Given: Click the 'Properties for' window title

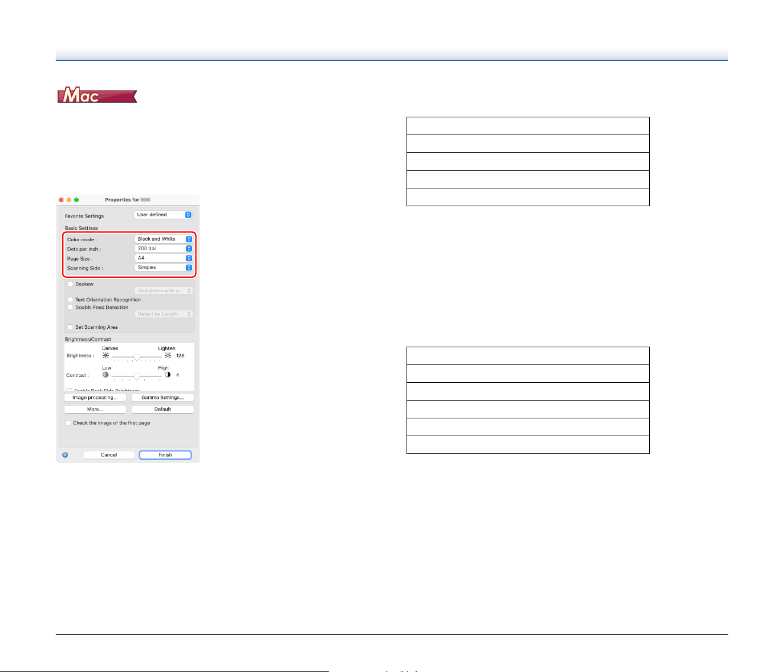Looking at the screenshot, I should click(122, 200).
